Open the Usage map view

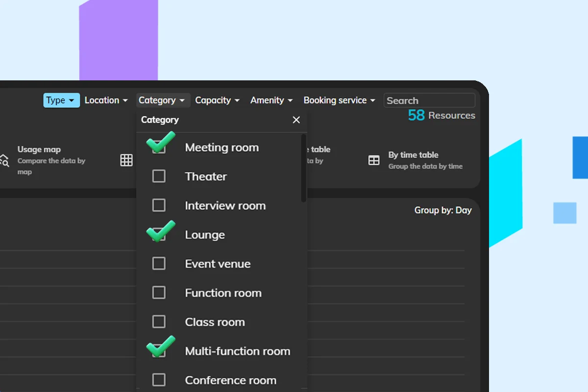[39, 149]
